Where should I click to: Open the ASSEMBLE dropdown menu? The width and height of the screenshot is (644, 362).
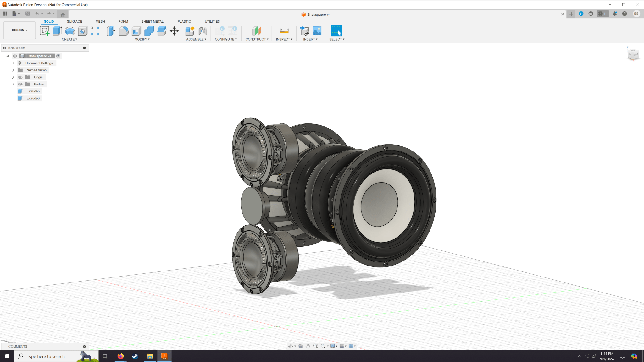[196, 39]
